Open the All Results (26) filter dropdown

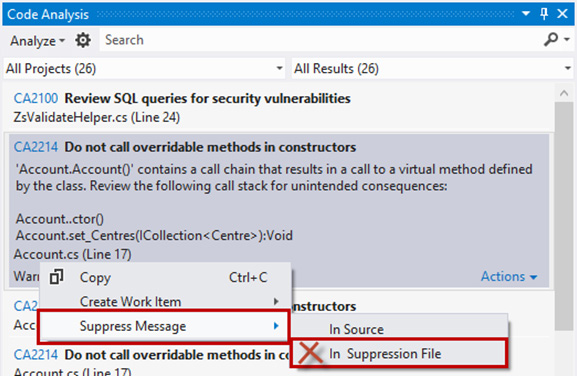point(432,68)
